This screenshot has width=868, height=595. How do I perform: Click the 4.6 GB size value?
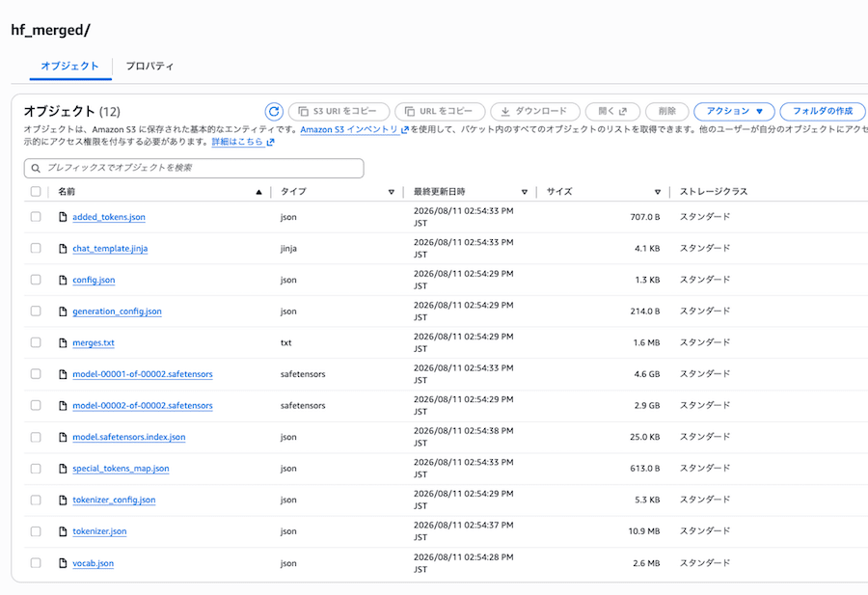coord(646,374)
